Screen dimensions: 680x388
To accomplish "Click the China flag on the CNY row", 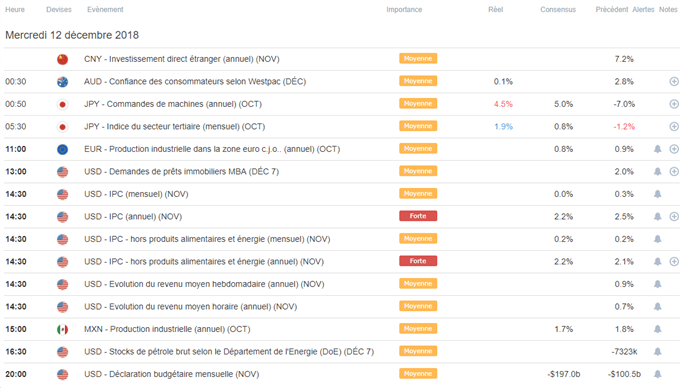I will (x=62, y=59).
